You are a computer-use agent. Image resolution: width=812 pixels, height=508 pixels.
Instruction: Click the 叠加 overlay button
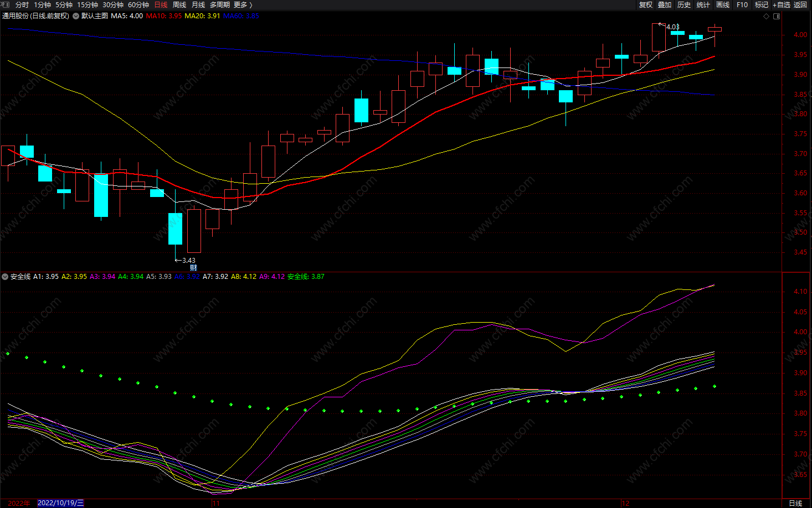[x=665, y=5]
